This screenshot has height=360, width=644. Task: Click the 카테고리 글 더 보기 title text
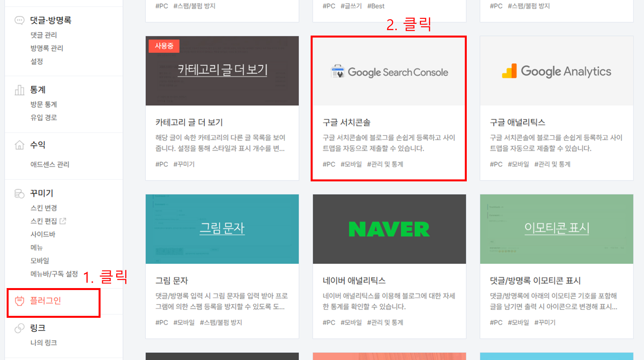[x=189, y=123]
